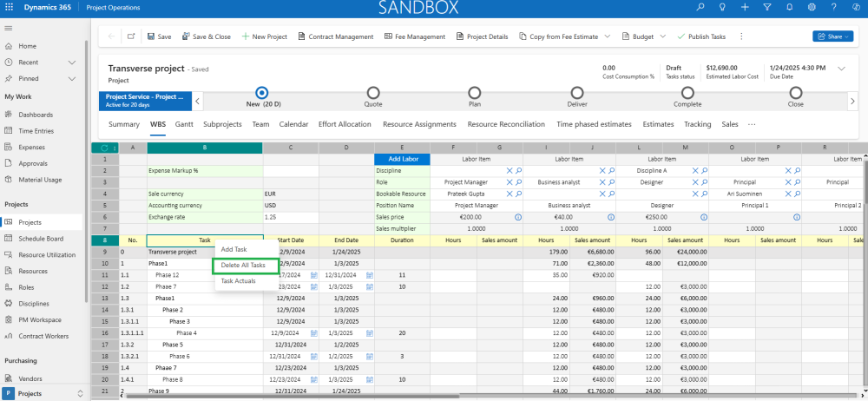
Task: Switch to the Gantt tab
Action: click(x=184, y=125)
